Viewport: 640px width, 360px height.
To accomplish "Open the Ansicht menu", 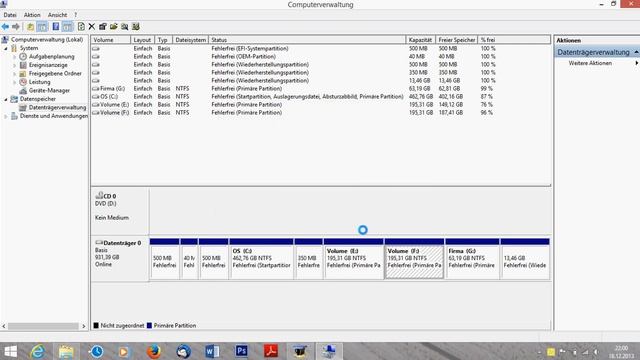I will point(57,15).
